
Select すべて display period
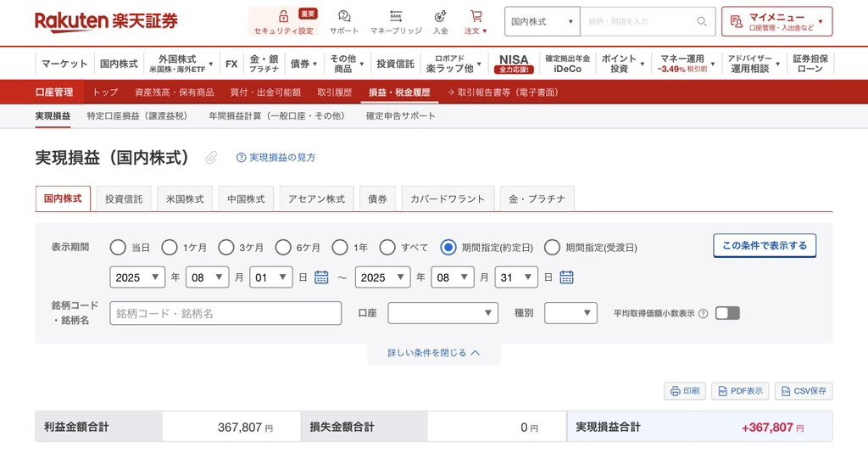tap(387, 248)
